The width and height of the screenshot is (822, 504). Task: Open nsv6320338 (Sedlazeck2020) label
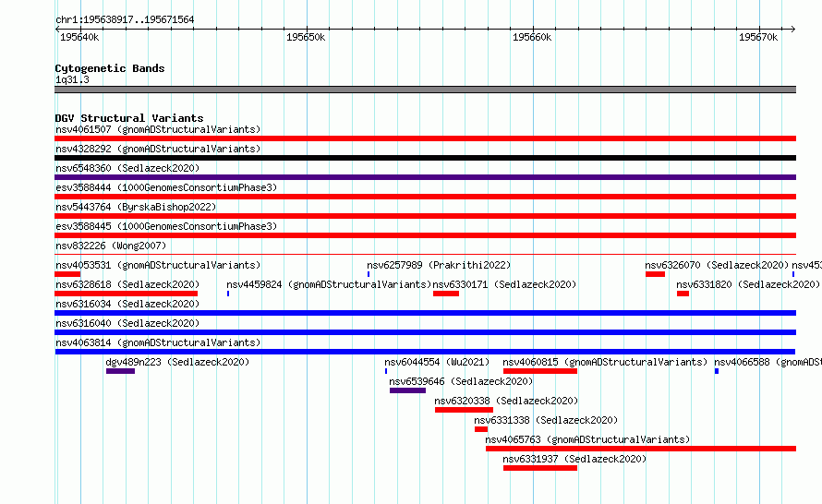coord(506,401)
